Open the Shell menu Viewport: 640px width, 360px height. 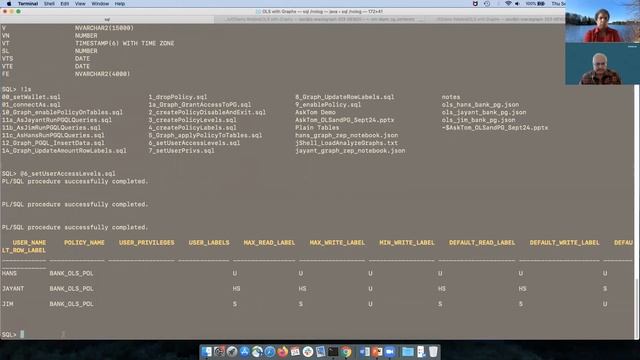(49, 3)
